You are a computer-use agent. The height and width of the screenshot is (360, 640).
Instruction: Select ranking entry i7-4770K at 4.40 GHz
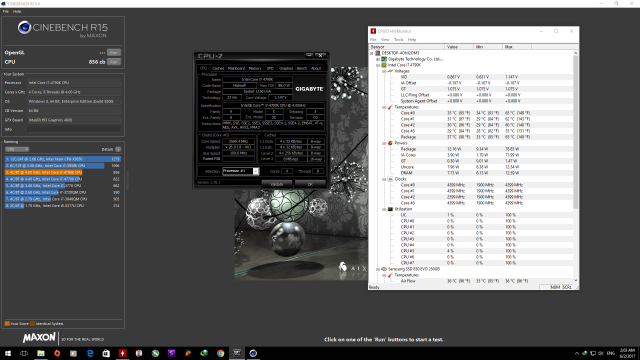tap(63, 179)
